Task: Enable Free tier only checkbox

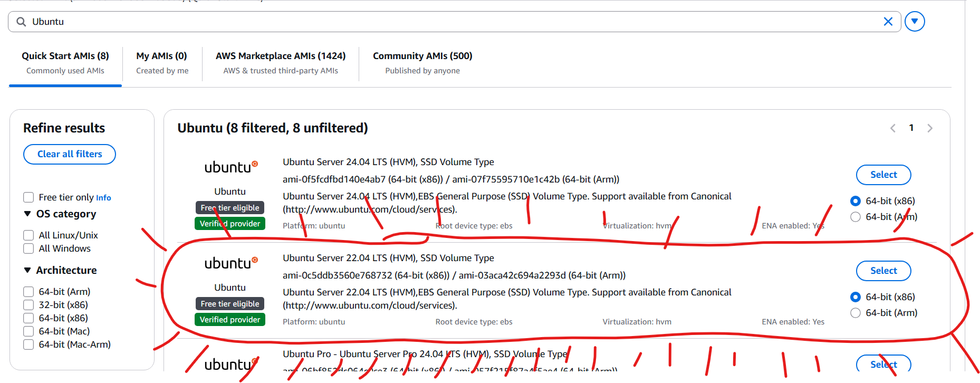Action: coord(28,197)
